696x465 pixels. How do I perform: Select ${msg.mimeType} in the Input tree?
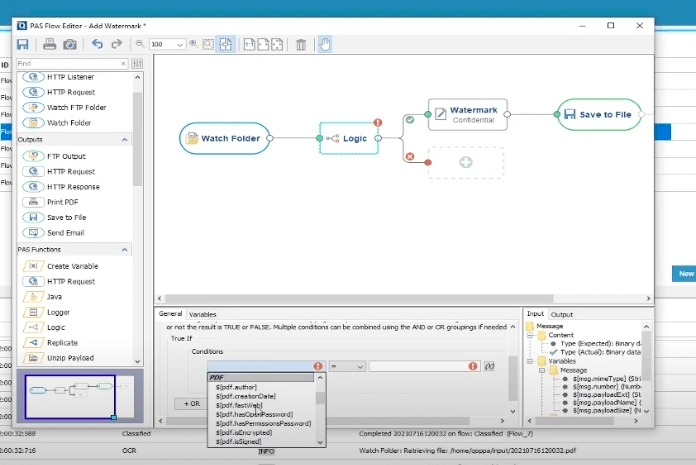[605, 379]
